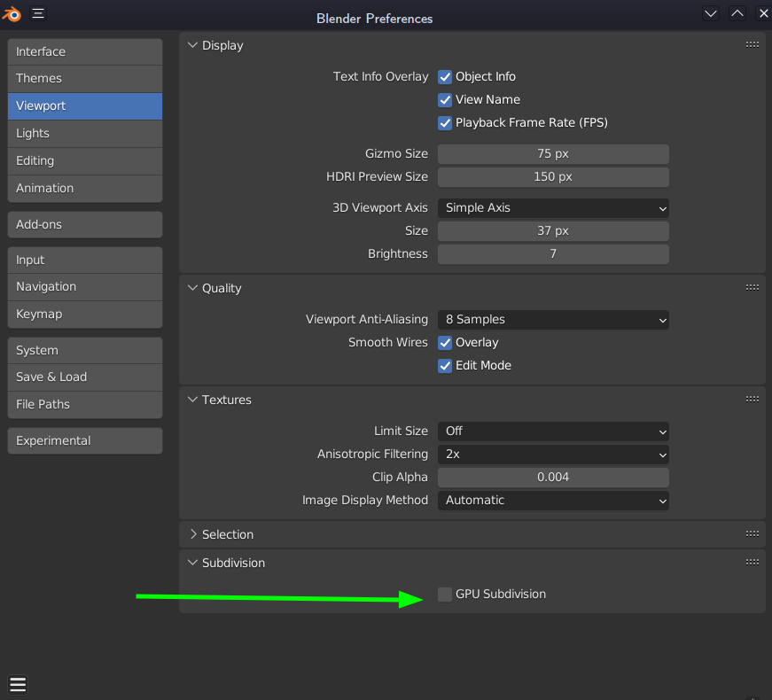
Task: Click the Blender logo icon
Action: click(x=12, y=14)
